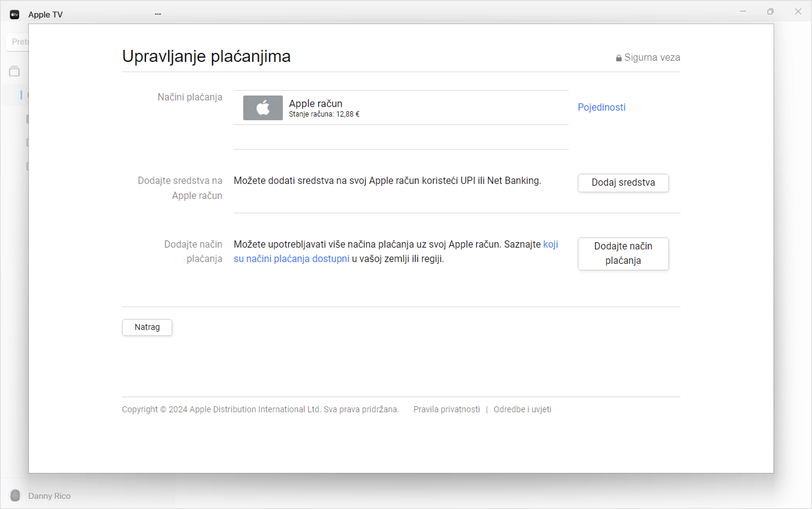Minimize the Apple TV window

point(743,12)
